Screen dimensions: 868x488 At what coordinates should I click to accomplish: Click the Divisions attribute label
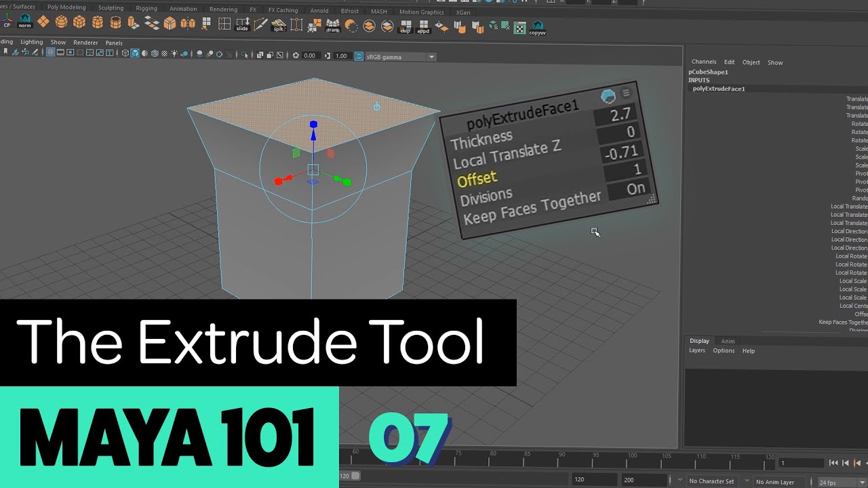click(486, 197)
